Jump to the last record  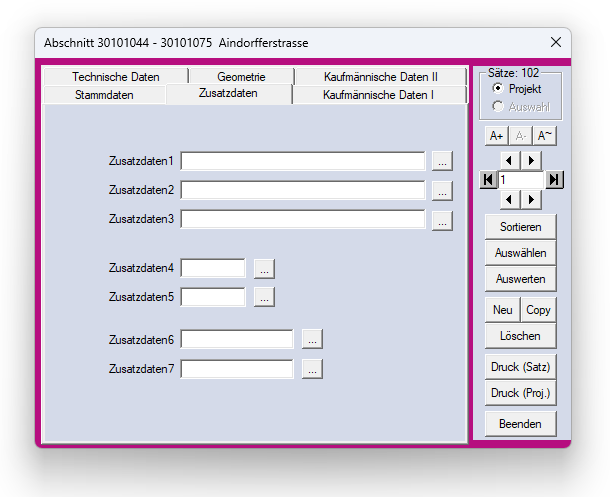tap(555, 180)
